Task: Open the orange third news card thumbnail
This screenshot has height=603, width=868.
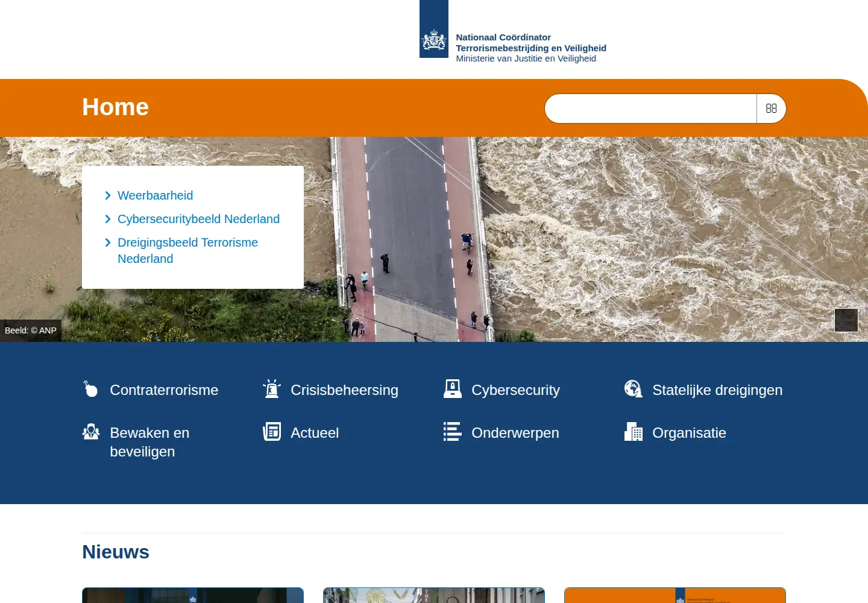Action: pos(675,595)
